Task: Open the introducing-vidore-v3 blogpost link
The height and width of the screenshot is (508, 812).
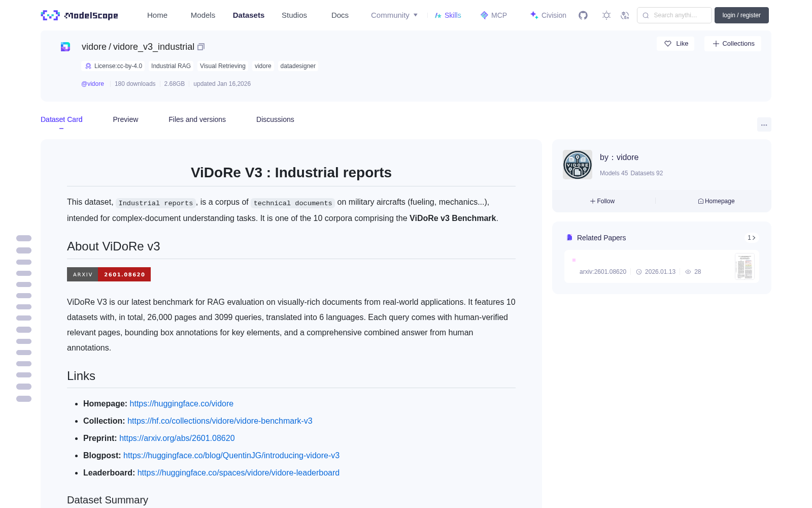Action: [x=231, y=455]
